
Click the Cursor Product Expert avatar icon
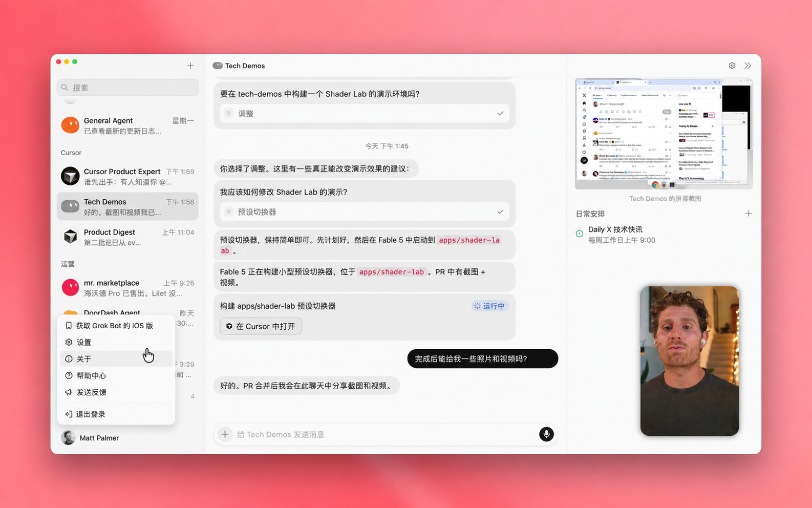(70, 176)
